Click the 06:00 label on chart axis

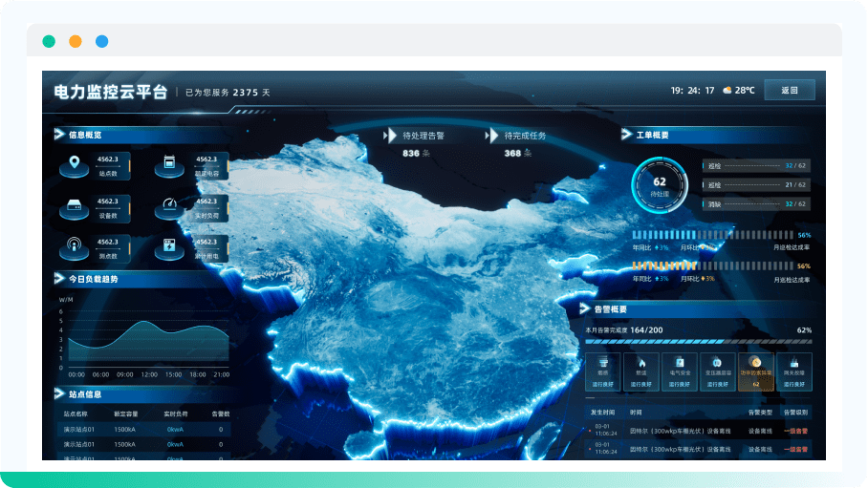click(100, 374)
